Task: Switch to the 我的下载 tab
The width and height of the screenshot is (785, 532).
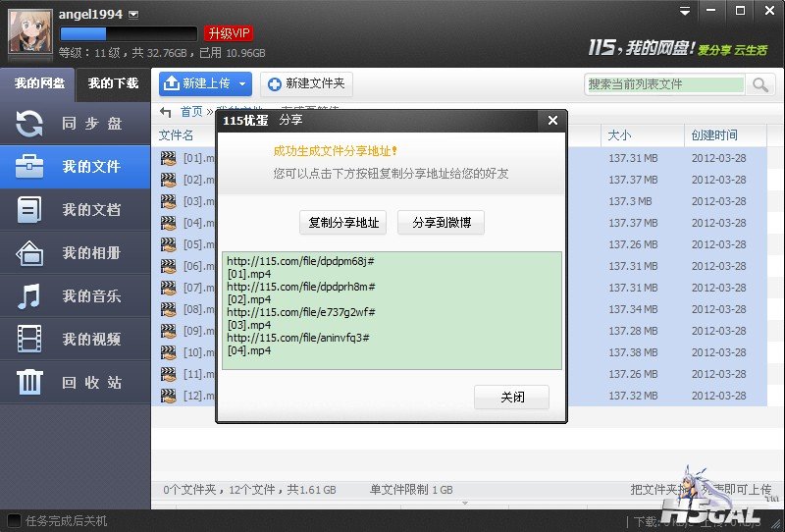Action: 113,83
